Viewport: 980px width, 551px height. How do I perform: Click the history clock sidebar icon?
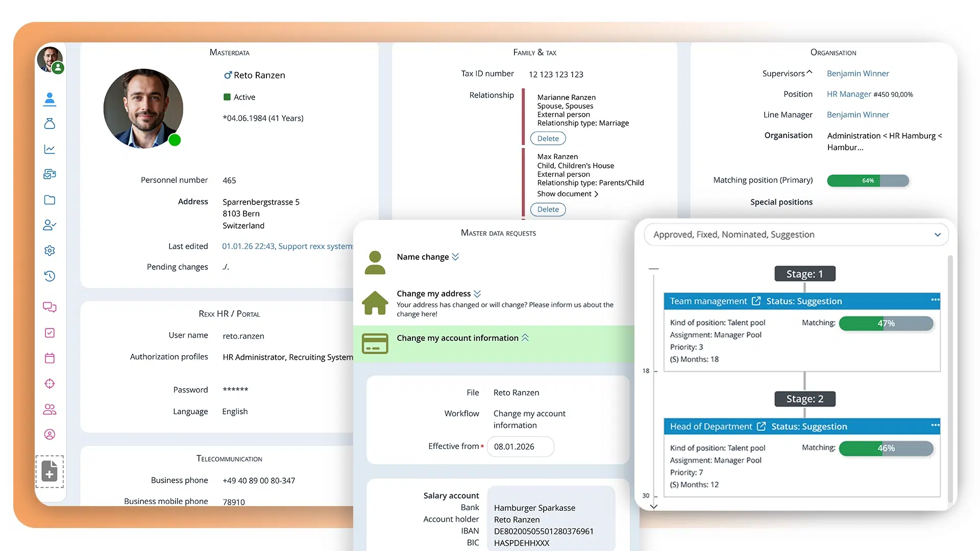click(50, 276)
